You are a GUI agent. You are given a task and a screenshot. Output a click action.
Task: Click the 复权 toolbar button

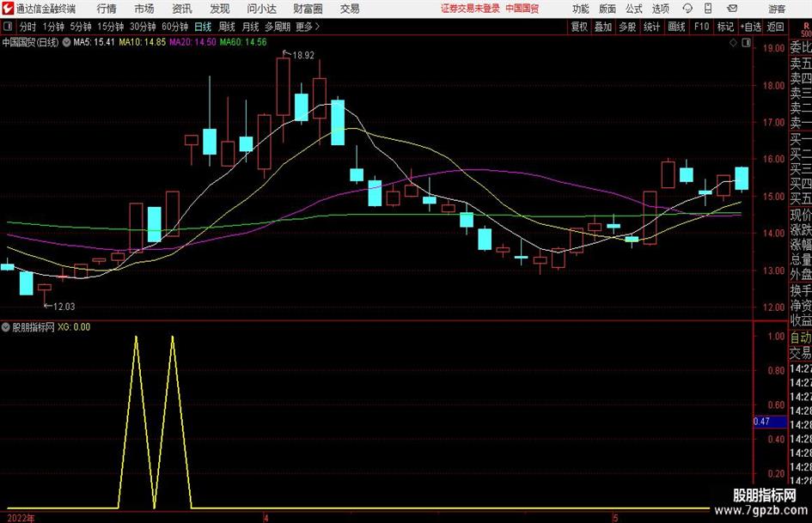[x=579, y=27]
